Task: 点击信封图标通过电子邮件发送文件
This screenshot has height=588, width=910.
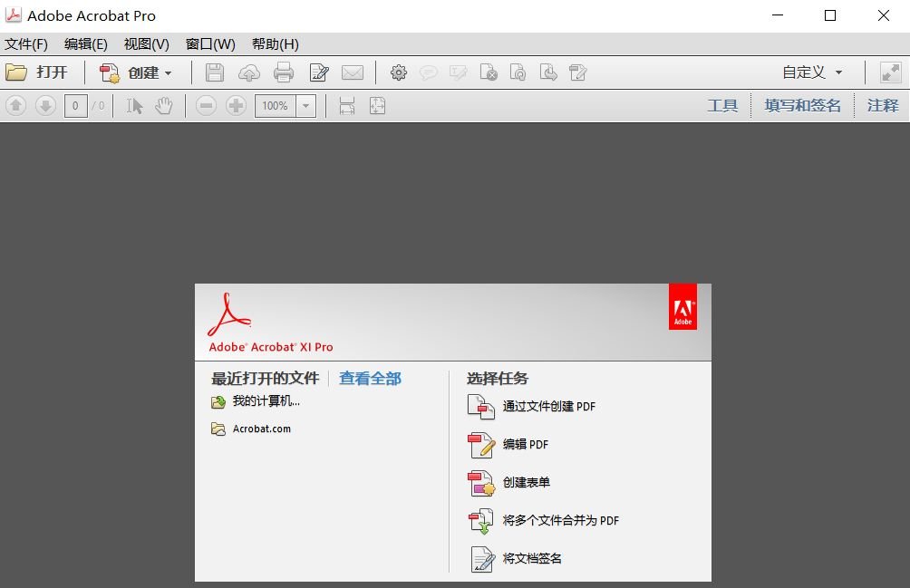Action: pyautogui.click(x=353, y=72)
